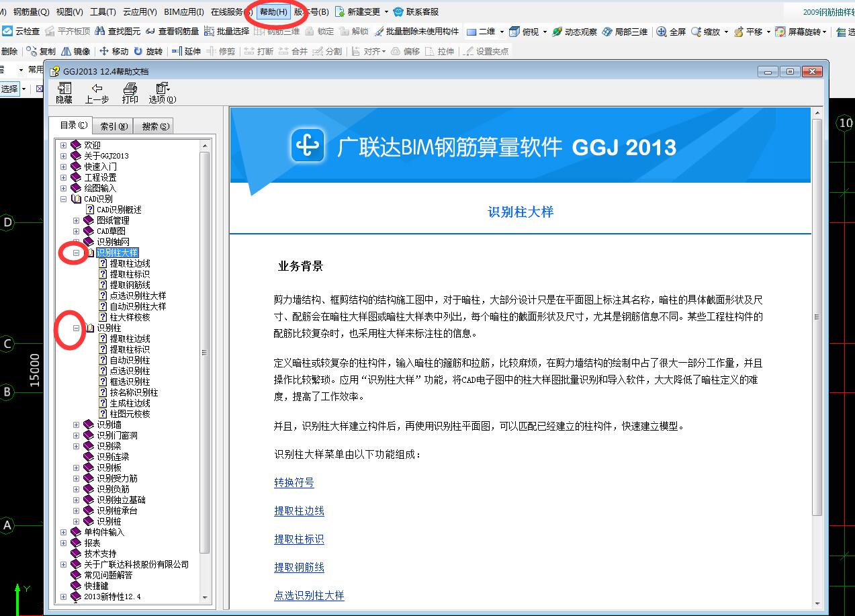
Task: Expand the 欢迎 tree node
Action: point(64,145)
